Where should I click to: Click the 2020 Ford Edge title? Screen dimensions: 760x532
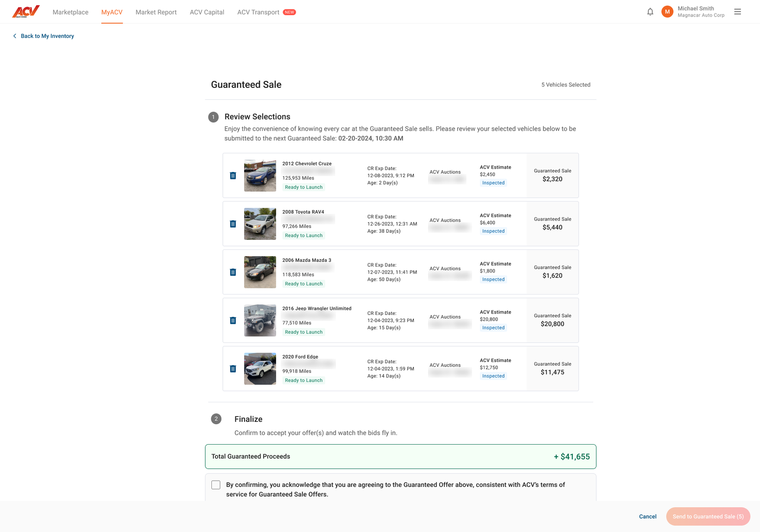pos(300,357)
